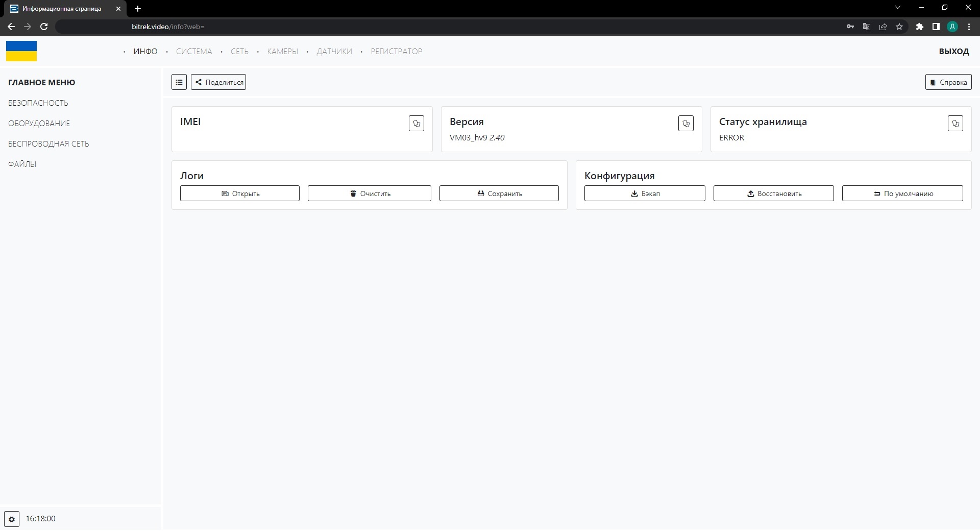Switch to the КАМЕРЫ tab
This screenshot has height=531, width=980.
282,52
